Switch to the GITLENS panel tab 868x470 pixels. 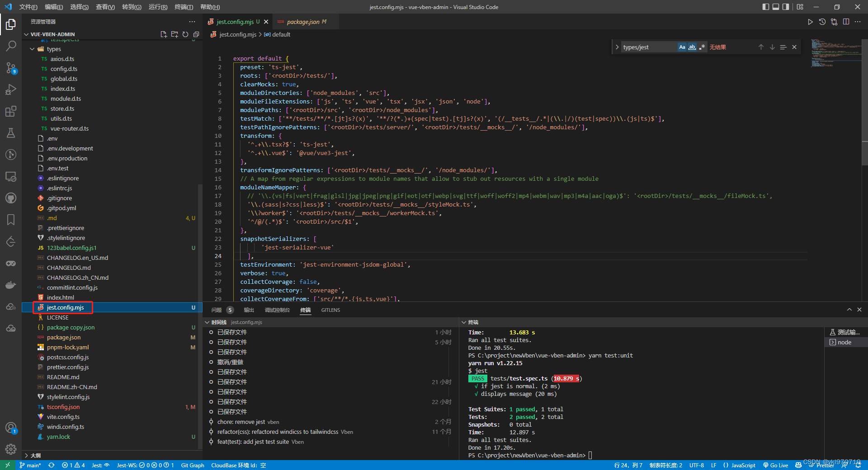click(330, 310)
